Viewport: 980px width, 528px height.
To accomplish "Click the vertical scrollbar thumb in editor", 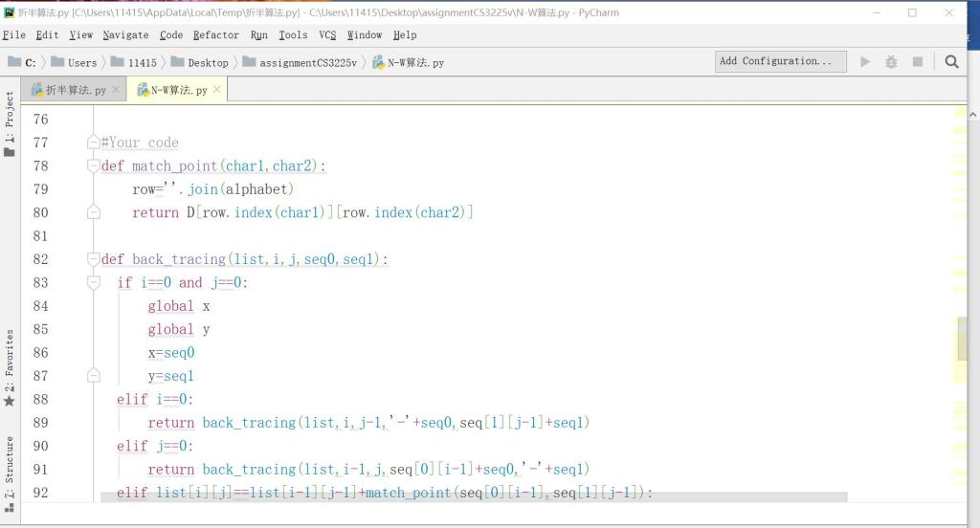I will point(961,337).
